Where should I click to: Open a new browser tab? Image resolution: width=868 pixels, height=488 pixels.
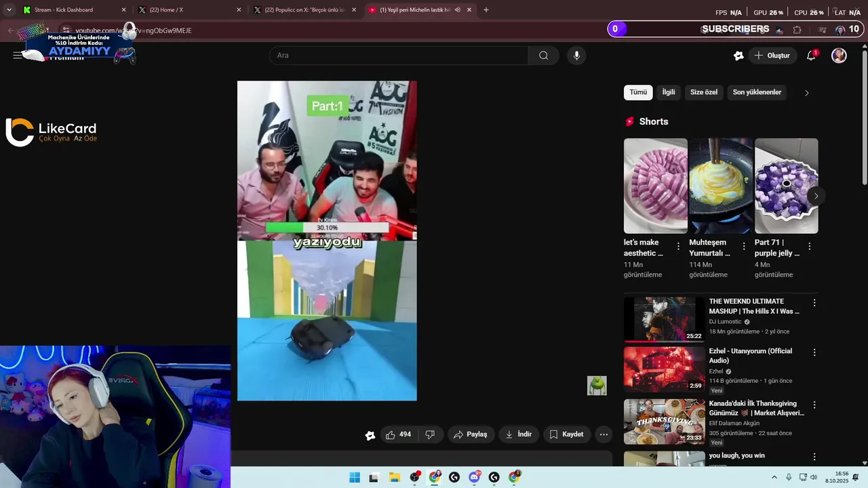tap(486, 10)
